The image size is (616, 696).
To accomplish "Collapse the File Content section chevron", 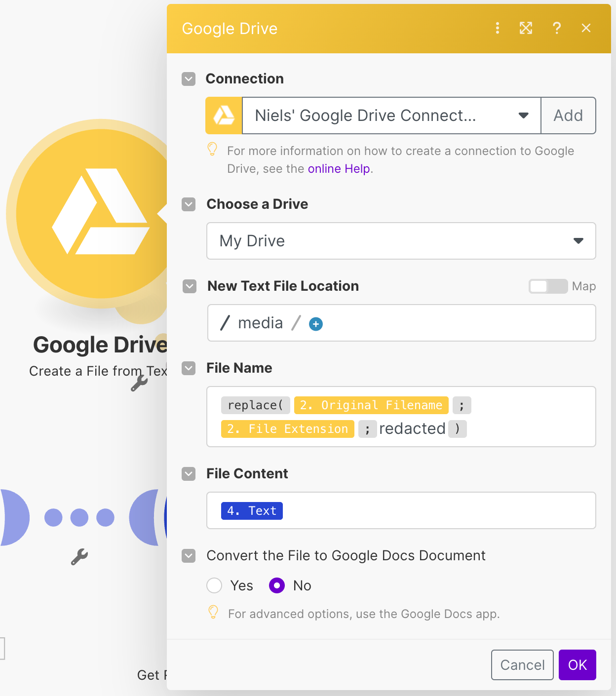I will [189, 474].
